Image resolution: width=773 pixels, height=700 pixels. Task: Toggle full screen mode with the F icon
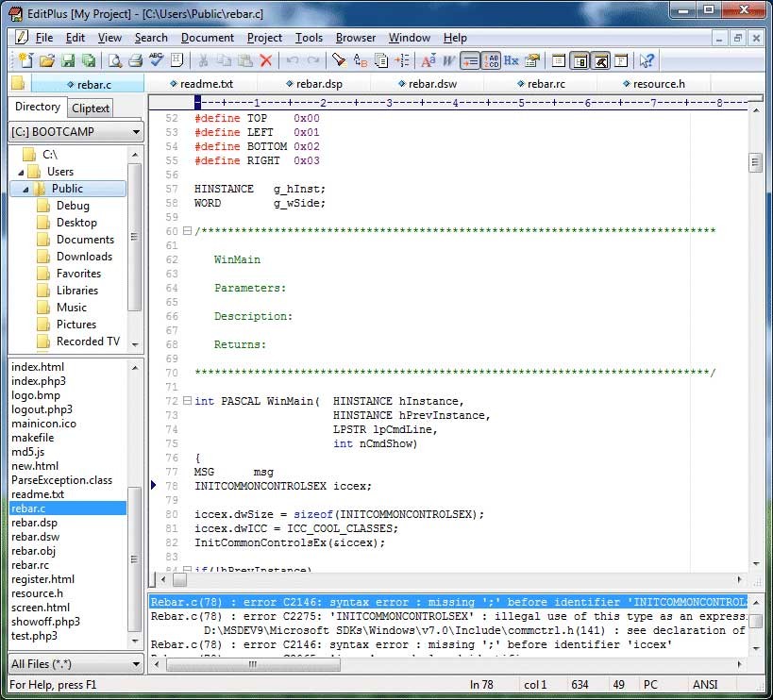click(x=620, y=59)
